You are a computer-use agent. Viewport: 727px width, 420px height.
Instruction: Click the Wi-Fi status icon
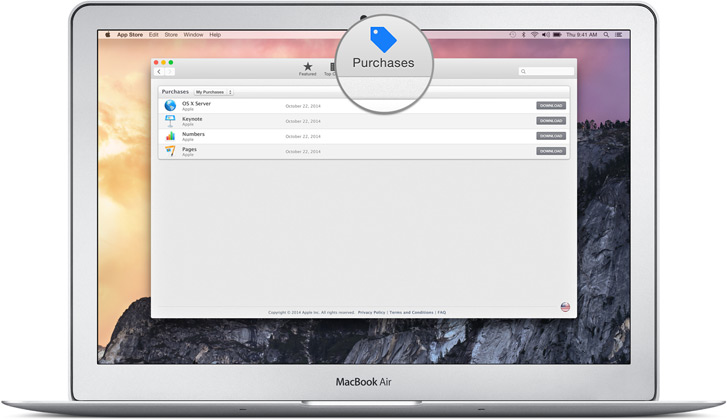(x=533, y=34)
